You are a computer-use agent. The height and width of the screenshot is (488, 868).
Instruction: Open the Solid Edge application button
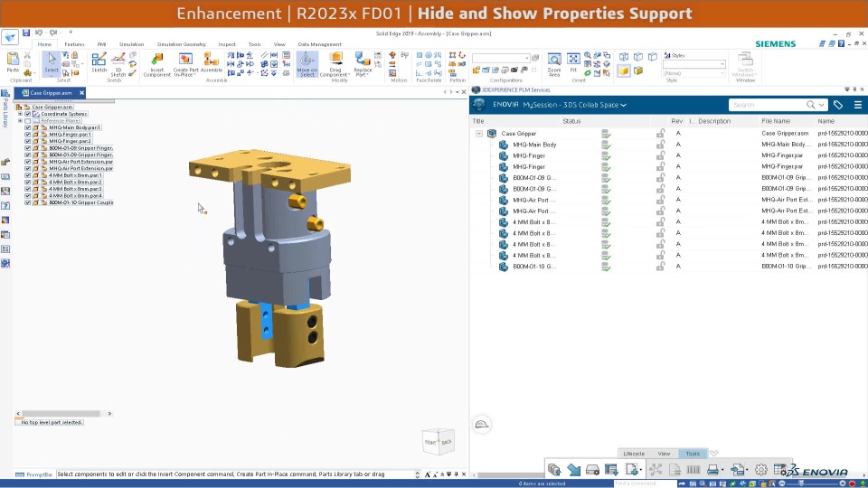pos(9,37)
